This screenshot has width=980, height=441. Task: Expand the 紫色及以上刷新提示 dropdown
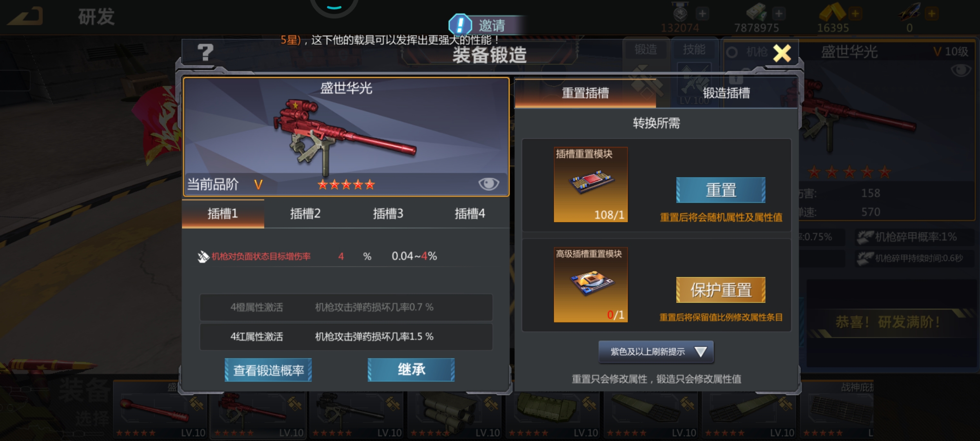click(656, 352)
